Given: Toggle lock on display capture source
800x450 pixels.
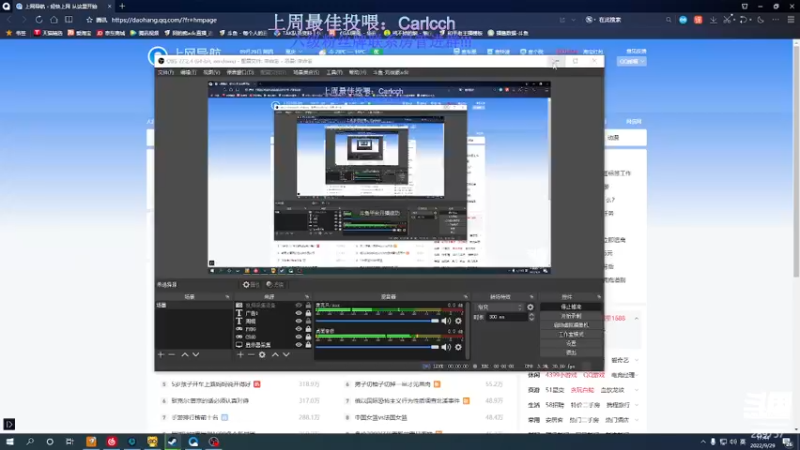Looking at the screenshot, I should tap(308, 345).
